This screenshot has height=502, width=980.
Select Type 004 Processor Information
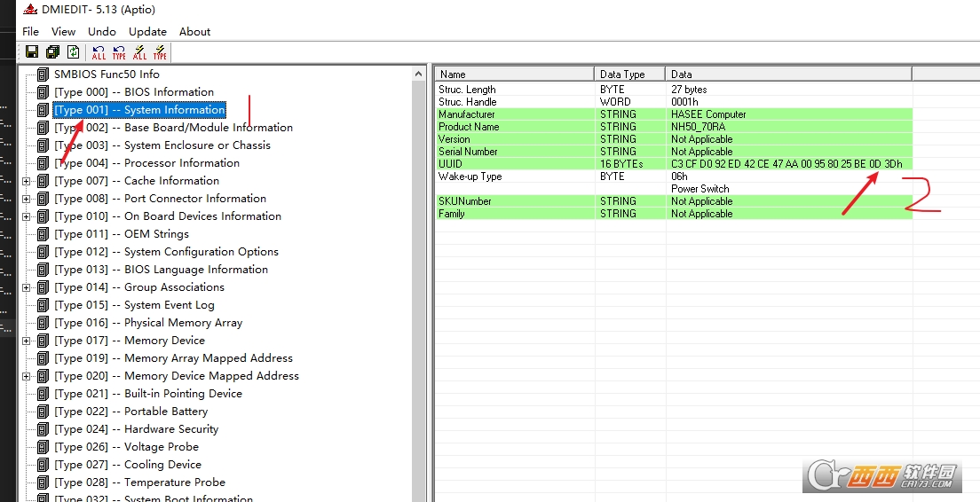[x=146, y=163]
